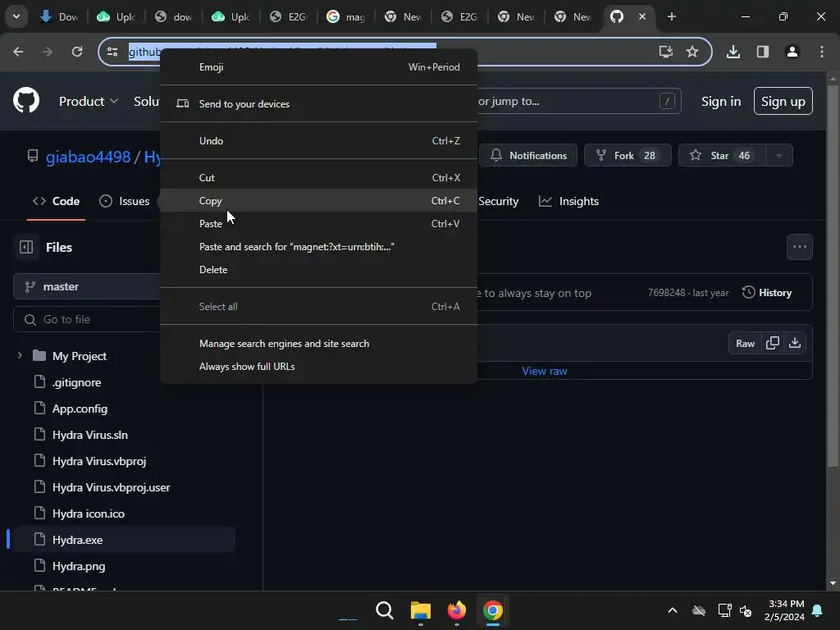
Task: Select Undo in the context menu
Action: 319,141
